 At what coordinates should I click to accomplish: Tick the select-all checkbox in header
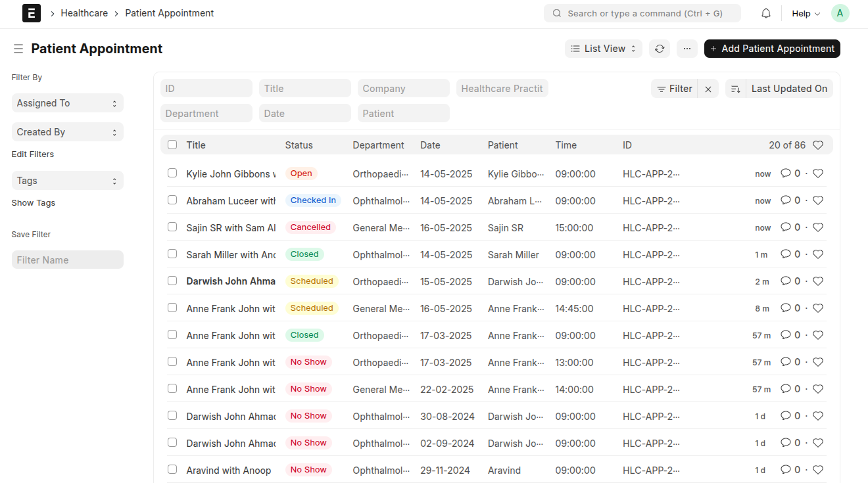pyautogui.click(x=172, y=145)
